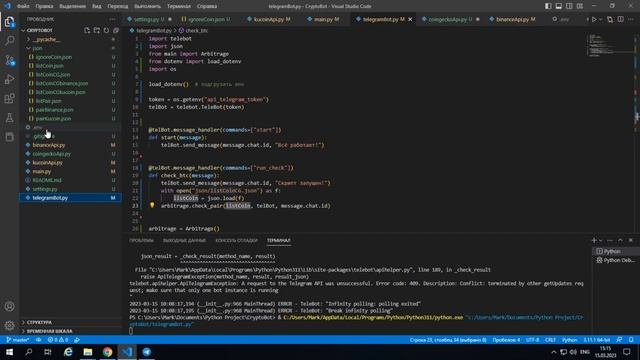Viewport: 640px width, 360px height.
Task: Toggle bottom panel layout button
Action: click(559, 6)
